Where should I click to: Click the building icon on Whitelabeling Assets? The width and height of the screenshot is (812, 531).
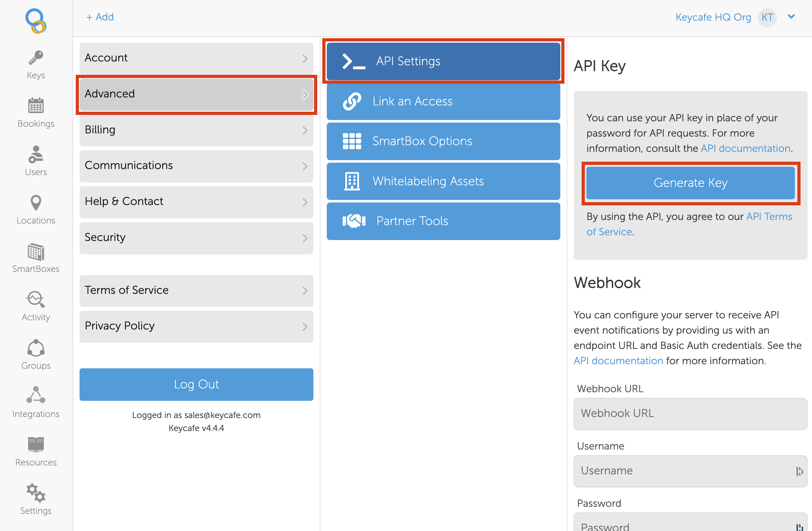point(352,181)
